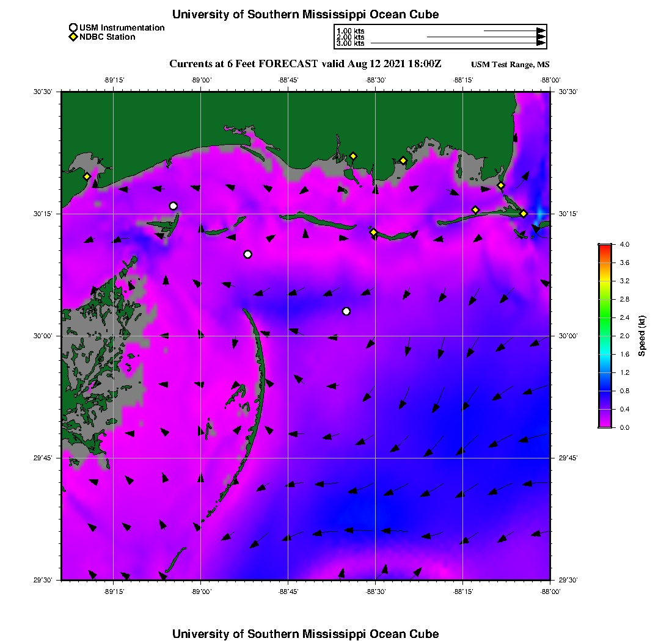Viewport: 672px width, 641px height.
Task: Click the top-axis '-88°15'' longitude label
Action: [463, 80]
